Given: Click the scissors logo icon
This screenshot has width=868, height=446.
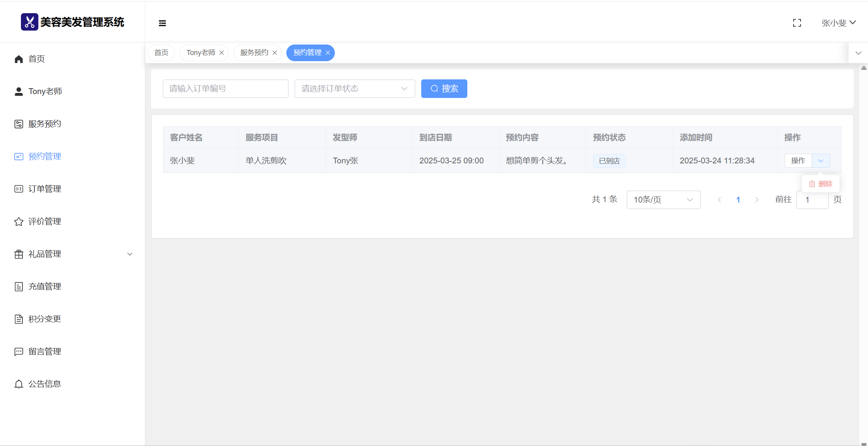Looking at the screenshot, I should [29, 22].
